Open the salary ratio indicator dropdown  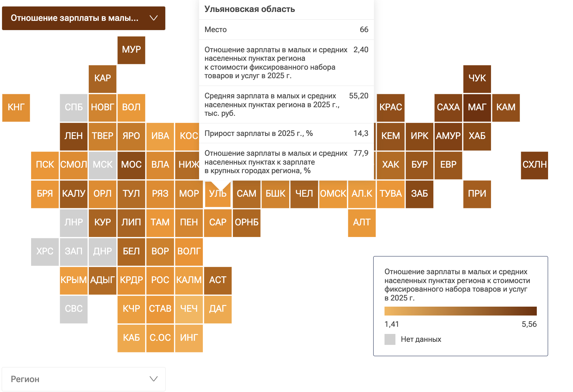[83, 18]
